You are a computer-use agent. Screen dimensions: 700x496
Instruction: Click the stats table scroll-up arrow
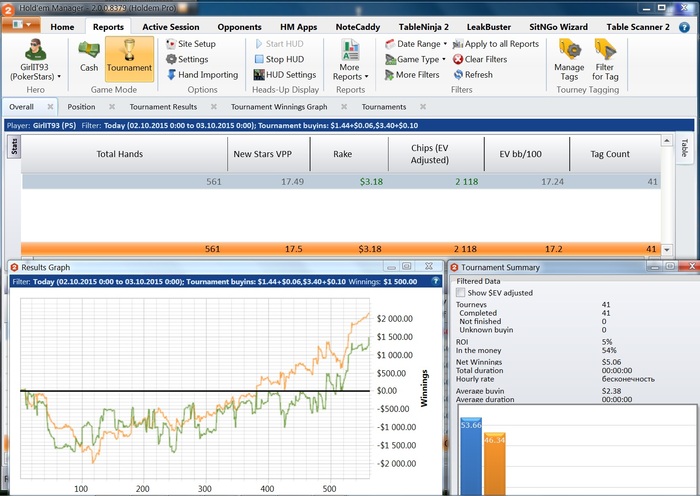click(x=667, y=141)
